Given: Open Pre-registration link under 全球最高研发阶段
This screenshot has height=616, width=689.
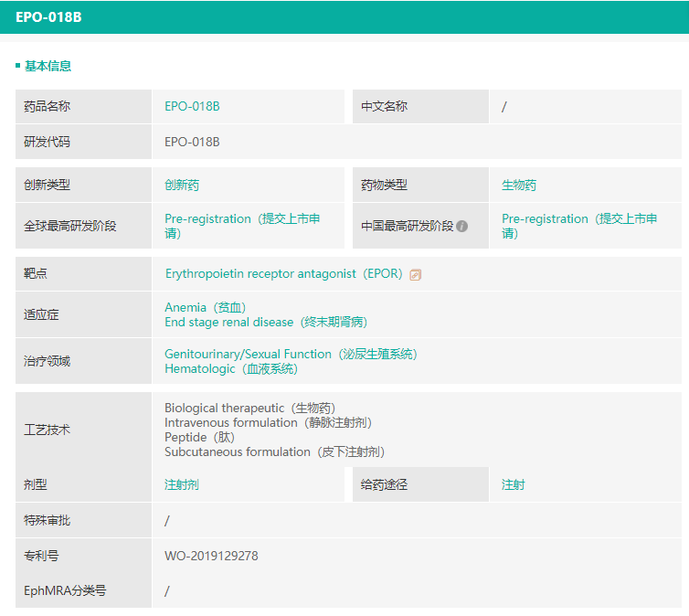Looking at the screenshot, I should pyautogui.click(x=242, y=225).
